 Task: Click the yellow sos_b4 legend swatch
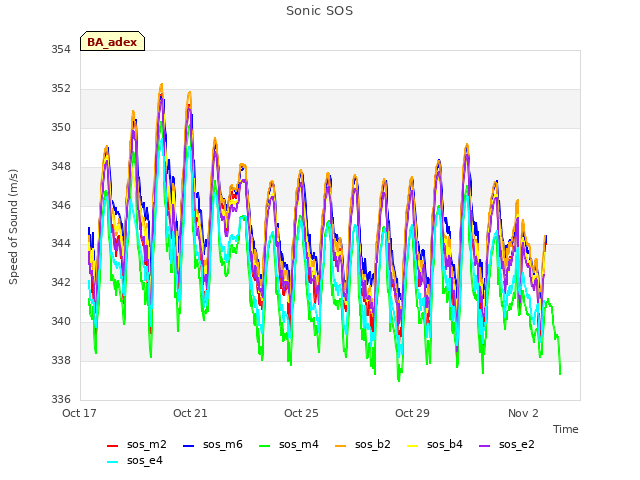(412, 446)
